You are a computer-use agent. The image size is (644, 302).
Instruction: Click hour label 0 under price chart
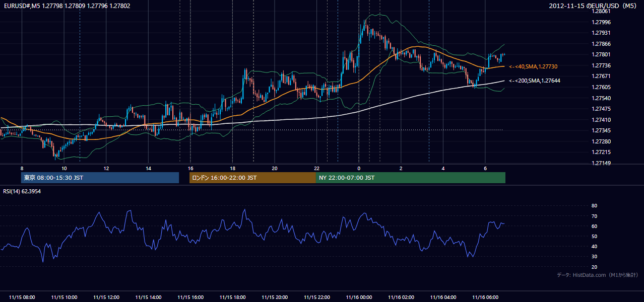click(x=359, y=168)
